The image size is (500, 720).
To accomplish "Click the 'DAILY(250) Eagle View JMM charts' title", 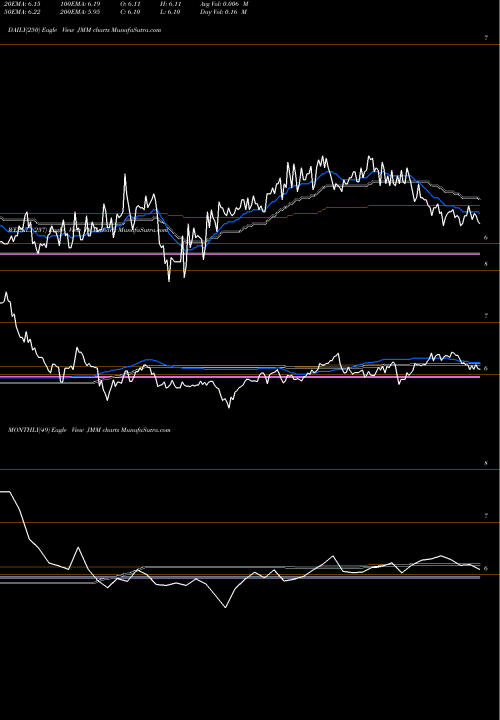I will (84, 30).
